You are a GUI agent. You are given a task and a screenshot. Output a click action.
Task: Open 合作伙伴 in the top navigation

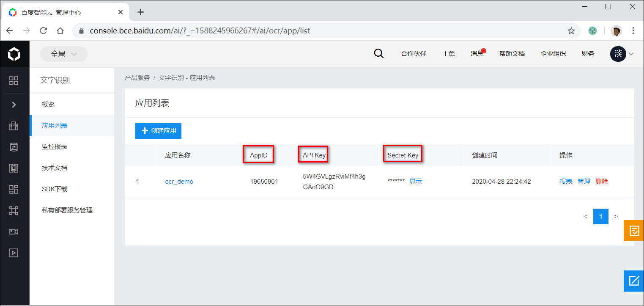click(414, 54)
